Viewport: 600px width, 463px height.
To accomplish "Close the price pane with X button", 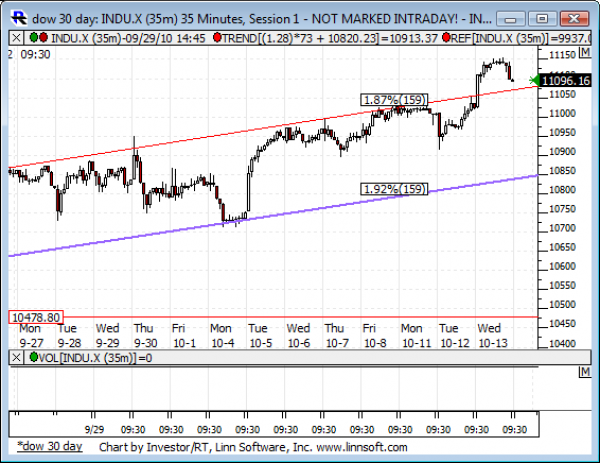I will [x=16, y=38].
